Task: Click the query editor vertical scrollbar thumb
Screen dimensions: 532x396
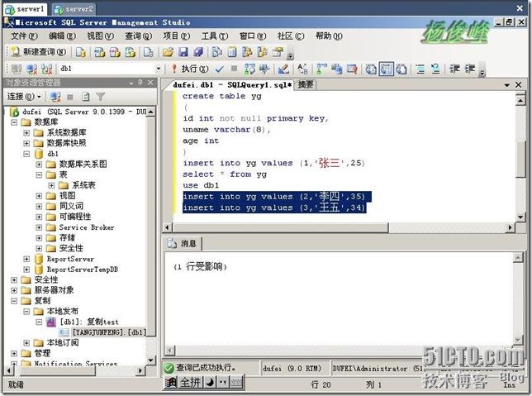Action: [x=520, y=159]
